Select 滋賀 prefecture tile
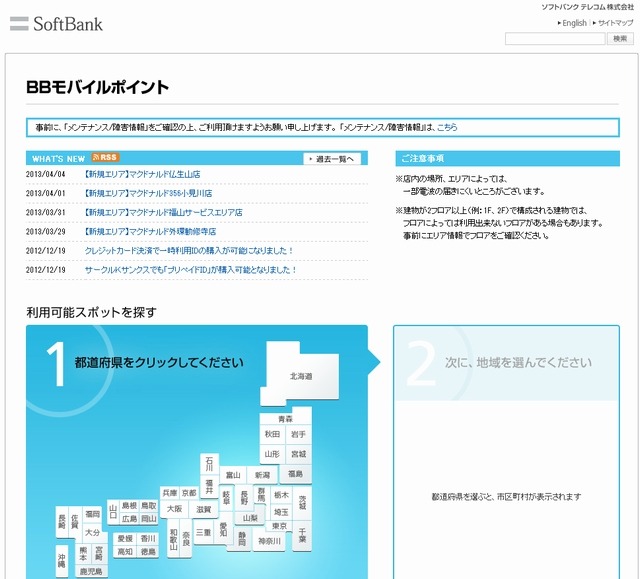Image resolution: width=640 pixels, height=579 pixels. point(204,509)
